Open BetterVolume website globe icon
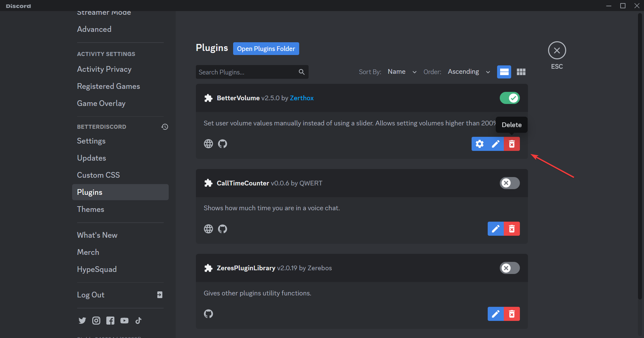Viewport: 644px width, 338px height. 208,144
